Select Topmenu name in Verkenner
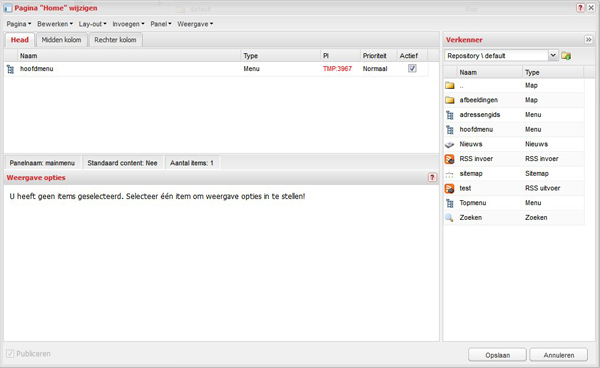 (x=473, y=203)
